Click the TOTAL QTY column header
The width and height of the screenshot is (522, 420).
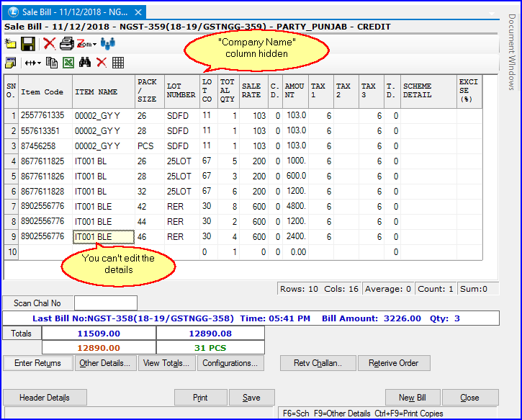pos(229,91)
